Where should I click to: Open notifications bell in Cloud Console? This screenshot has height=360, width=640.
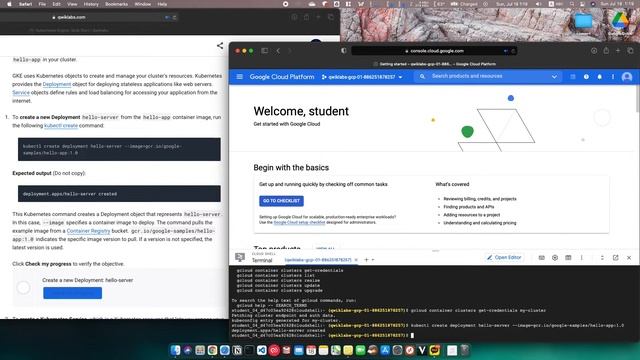point(600,77)
